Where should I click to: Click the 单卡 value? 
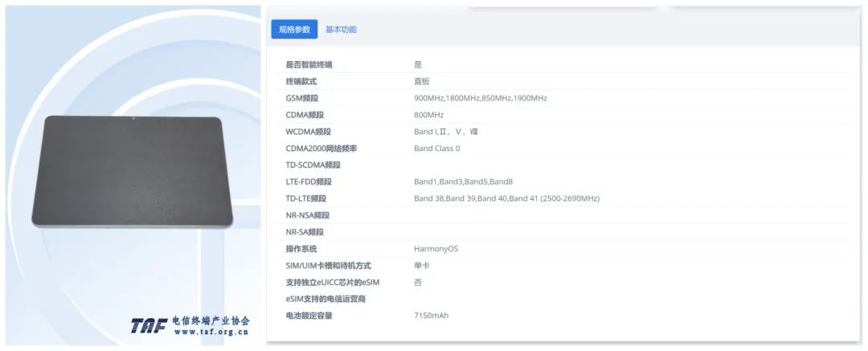click(x=422, y=266)
